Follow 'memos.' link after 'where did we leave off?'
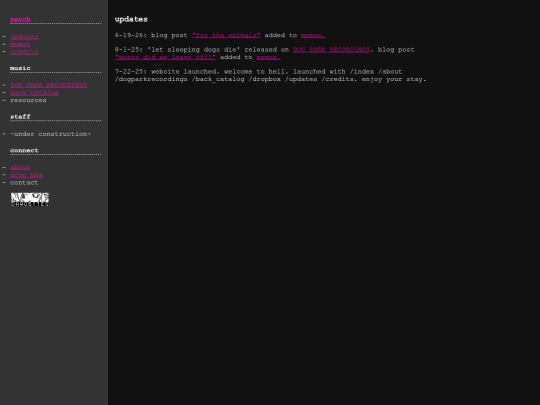Viewport: 540px width, 405px height. (x=268, y=57)
